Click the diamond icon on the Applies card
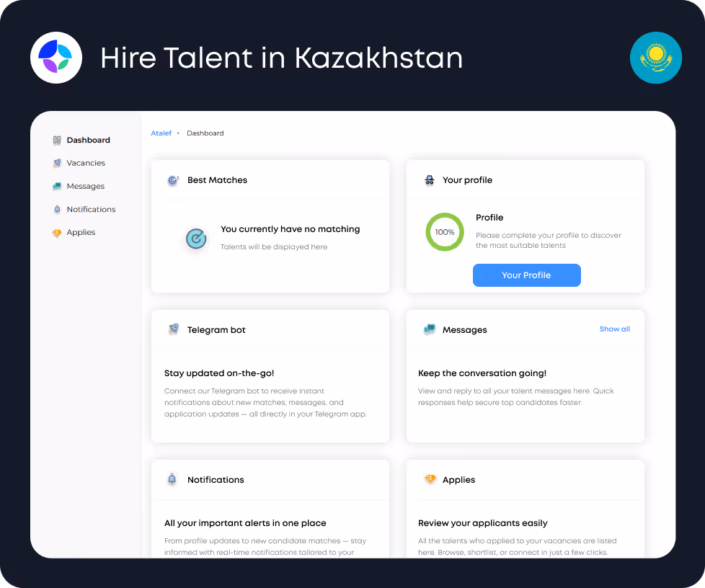This screenshot has width=705, height=588. pos(429,479)
